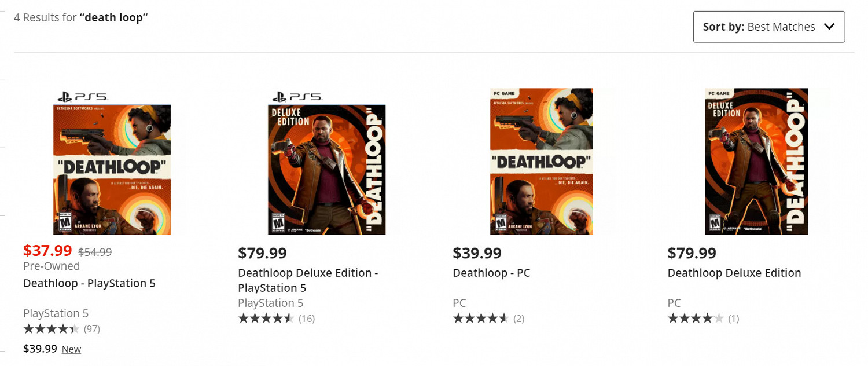Open Deathloop Deluxe Edition PC cover image

(756, 162)
